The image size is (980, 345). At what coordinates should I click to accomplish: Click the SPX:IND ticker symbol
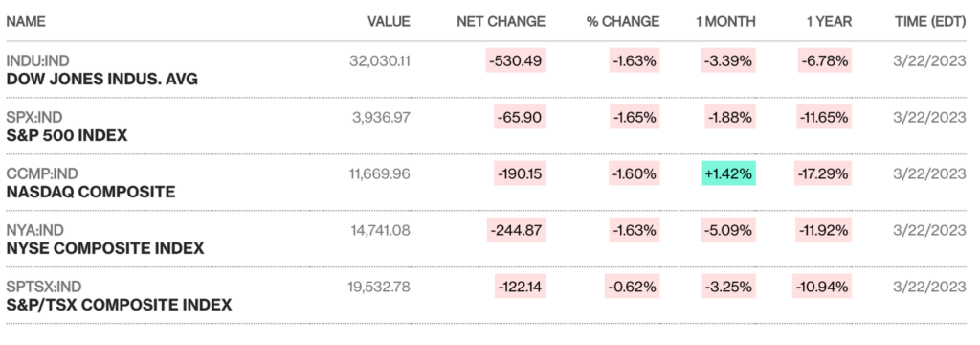click(x=34, y=117)
